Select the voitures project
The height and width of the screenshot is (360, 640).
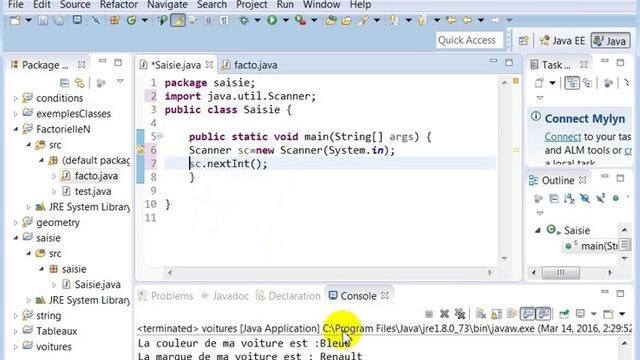point(53,347)
